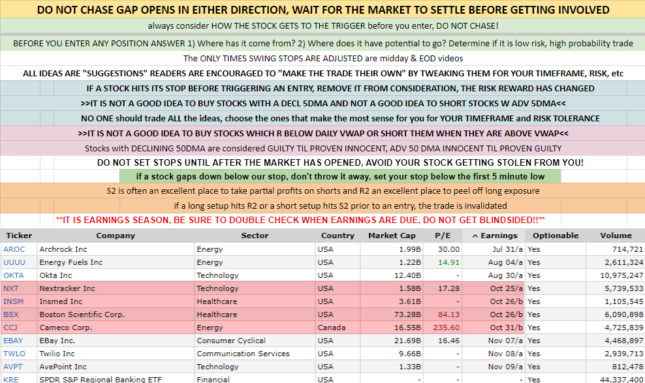Sort by the Ticker column header
This screenshot has width=645, height=383.
(19, 236)
